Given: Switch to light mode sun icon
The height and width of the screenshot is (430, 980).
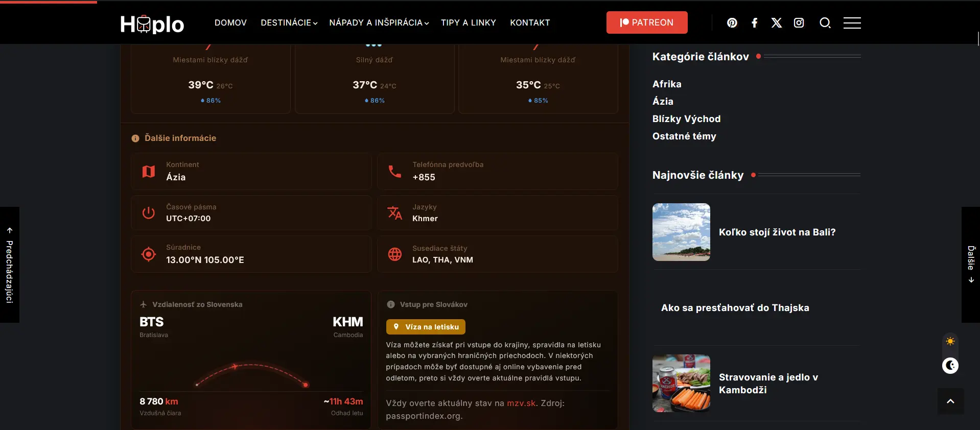Looking at the screenshot, I should pyautogui.click(x=950, y=341).
